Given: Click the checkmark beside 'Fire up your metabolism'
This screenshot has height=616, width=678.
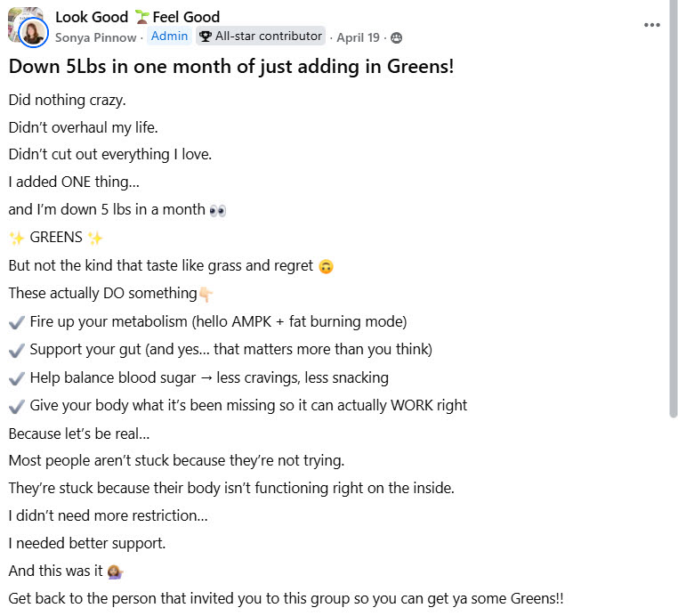Looking at the screenshot, I should 16,323.
